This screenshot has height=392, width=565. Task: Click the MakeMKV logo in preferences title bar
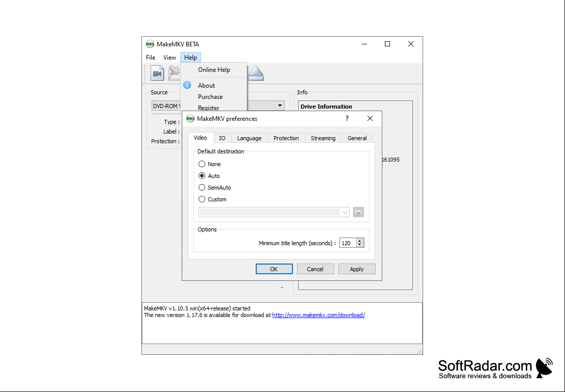[x=190, y=118]
